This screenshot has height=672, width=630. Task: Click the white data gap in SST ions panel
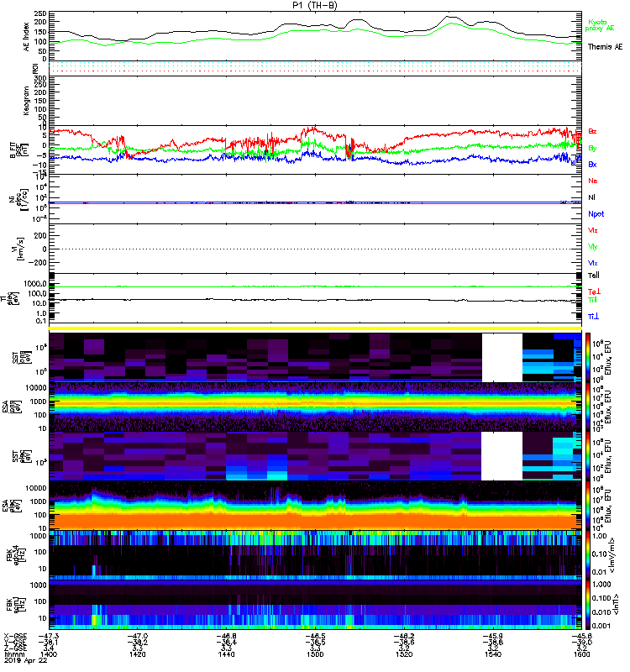501,358
